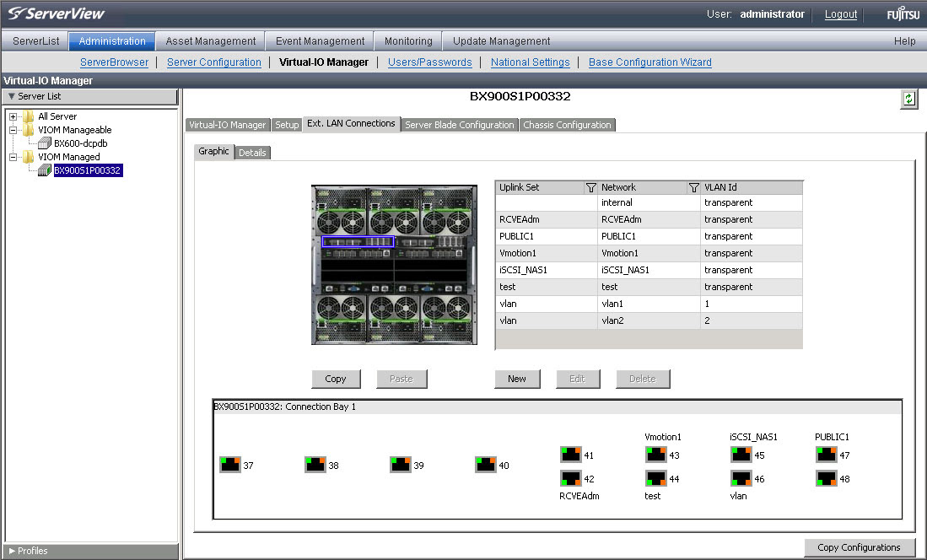Image resolution: width=927 pixels, height=560 pixels.
Task: Click the All Server folder icon
Action: pyautogui.click(x=29, y=116)
